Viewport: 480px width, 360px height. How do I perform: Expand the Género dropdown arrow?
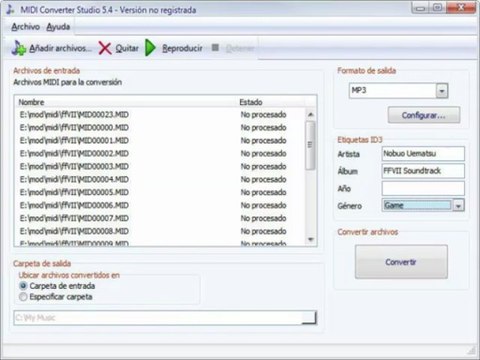(458, 206)
